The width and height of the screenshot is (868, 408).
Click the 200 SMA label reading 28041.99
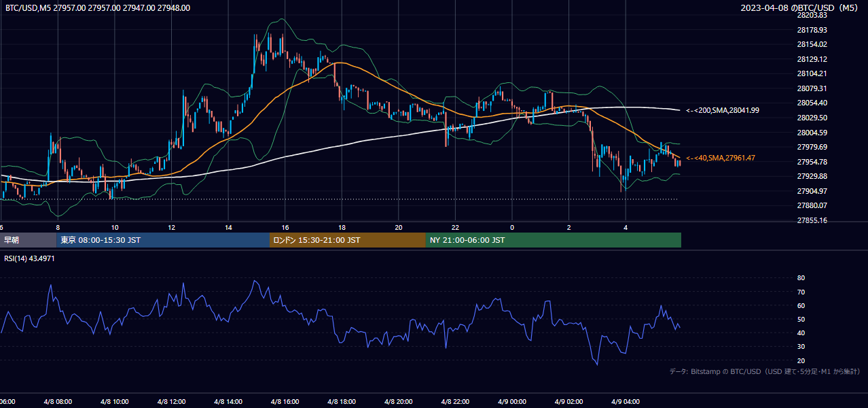(x=723, y=110)
